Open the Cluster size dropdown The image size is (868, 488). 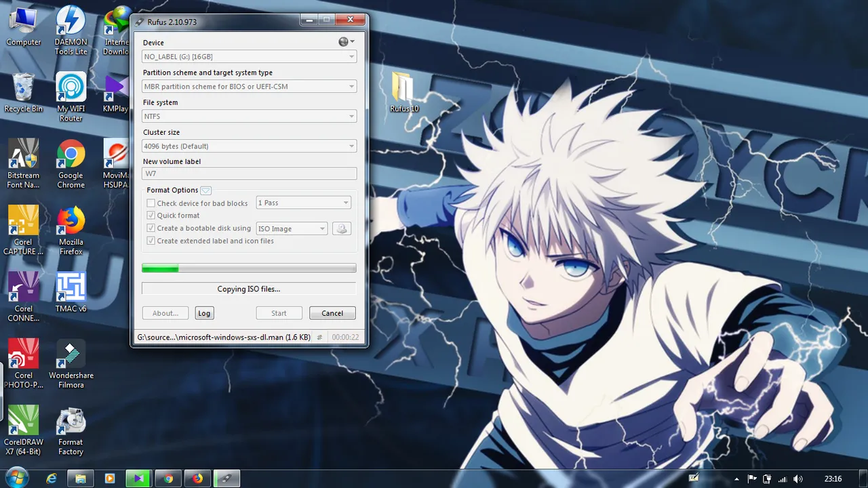pos(250,146)
